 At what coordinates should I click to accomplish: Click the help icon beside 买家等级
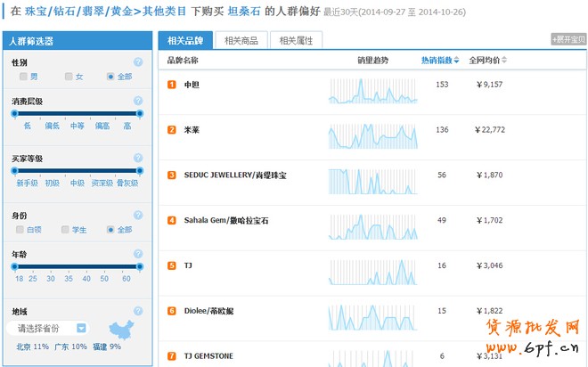138,159
